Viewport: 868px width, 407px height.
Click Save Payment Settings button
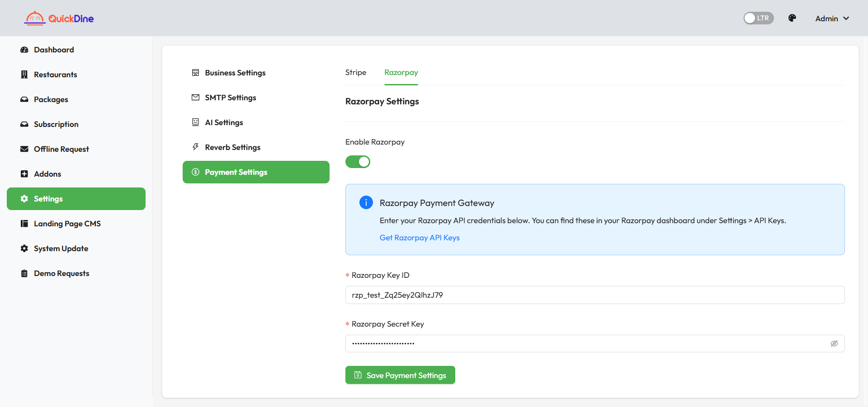pyautogui.click(x=400, y=375)
